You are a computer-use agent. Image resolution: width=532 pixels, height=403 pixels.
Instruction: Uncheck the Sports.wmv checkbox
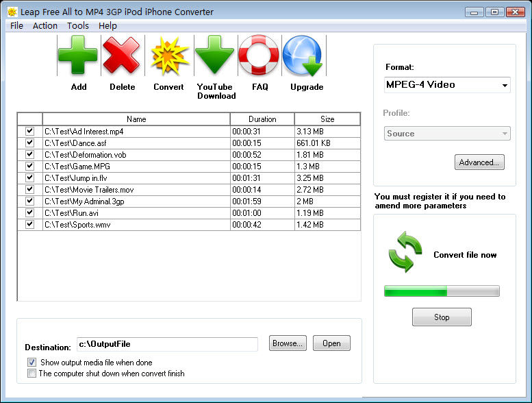coord(30,224)
